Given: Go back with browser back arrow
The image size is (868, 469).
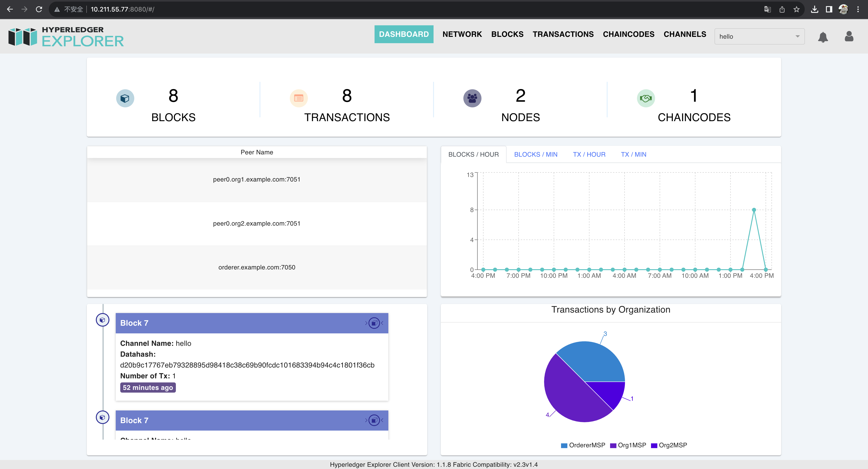Looking at the screenshot, I should tap(10, 9).
